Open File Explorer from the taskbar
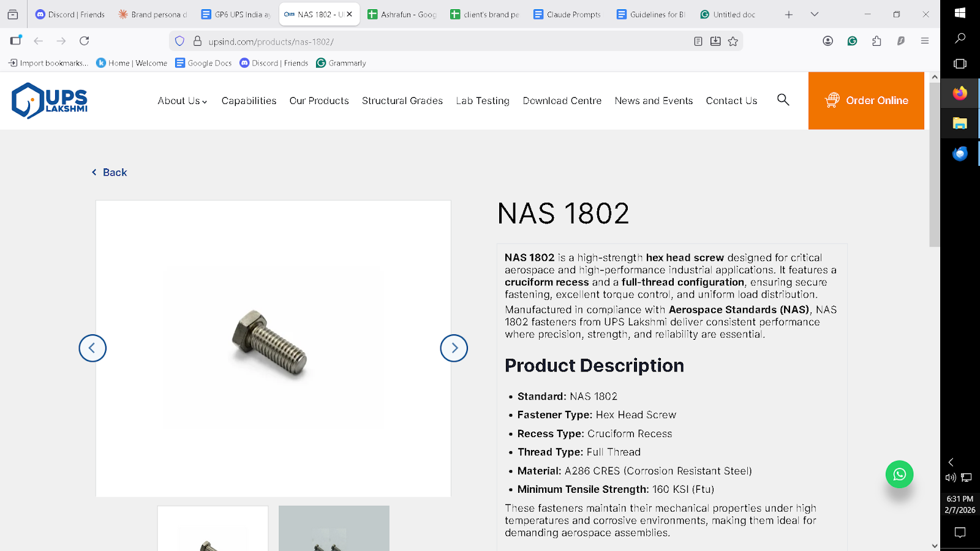 pyautogui.click(x=960, y=123)
